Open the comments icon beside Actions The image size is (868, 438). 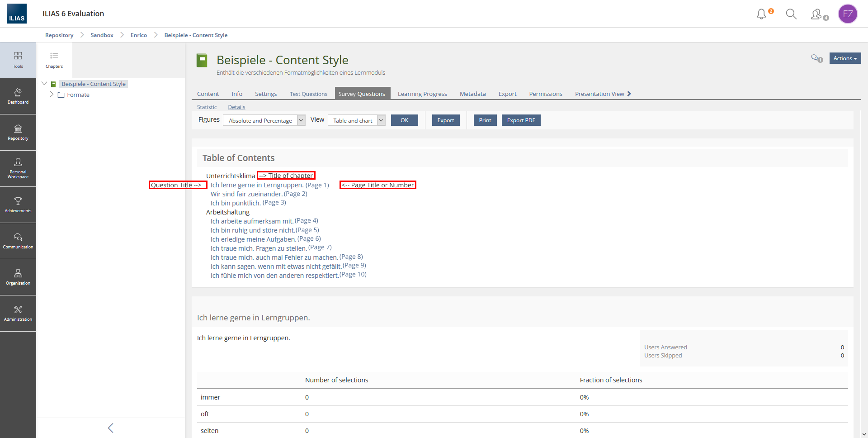[816, 58]
